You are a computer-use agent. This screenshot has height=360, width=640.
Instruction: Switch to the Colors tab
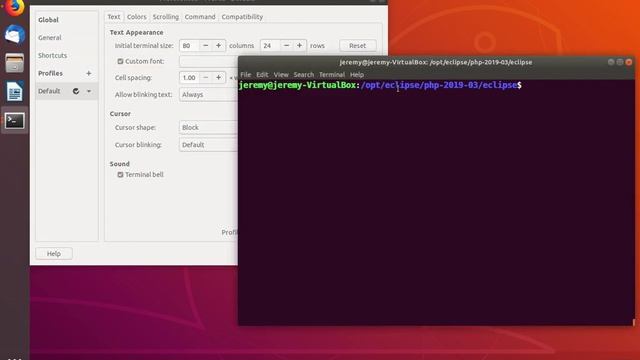click(x=137, y=17)
